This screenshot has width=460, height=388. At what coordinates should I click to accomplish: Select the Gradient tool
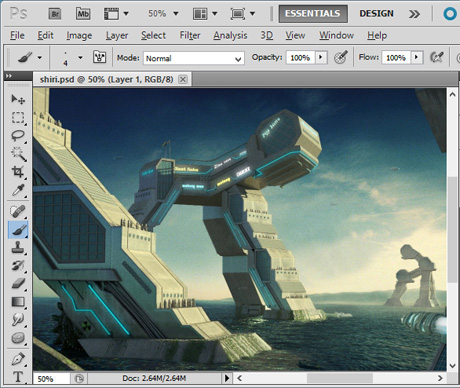pyautogui.click(x=18, y=302)
